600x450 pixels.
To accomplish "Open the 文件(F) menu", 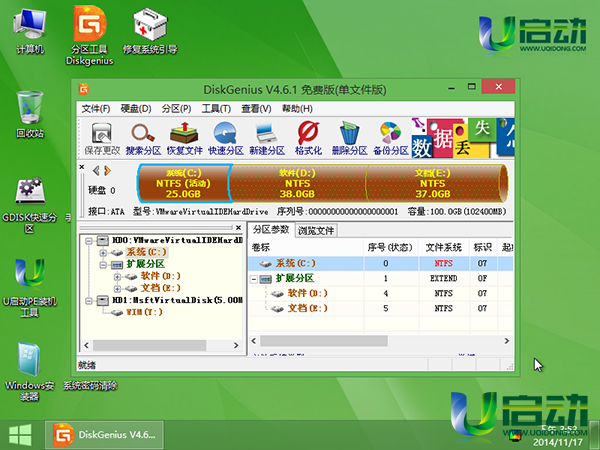I will coord(96,109).
